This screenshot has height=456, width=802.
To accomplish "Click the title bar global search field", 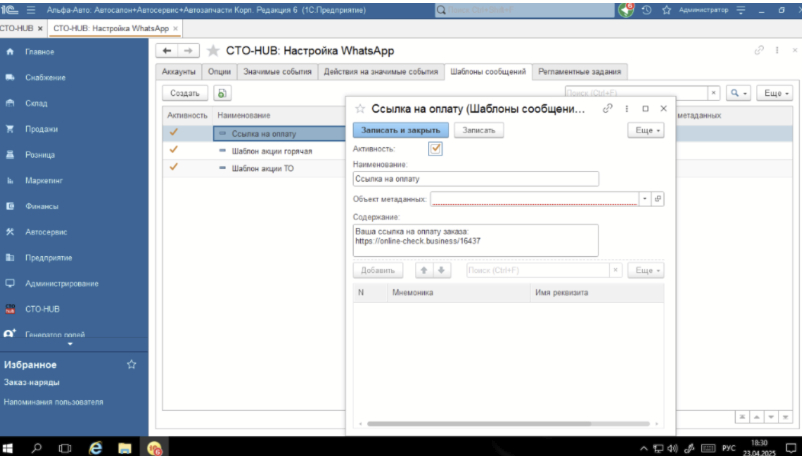I will click(524, 10).
